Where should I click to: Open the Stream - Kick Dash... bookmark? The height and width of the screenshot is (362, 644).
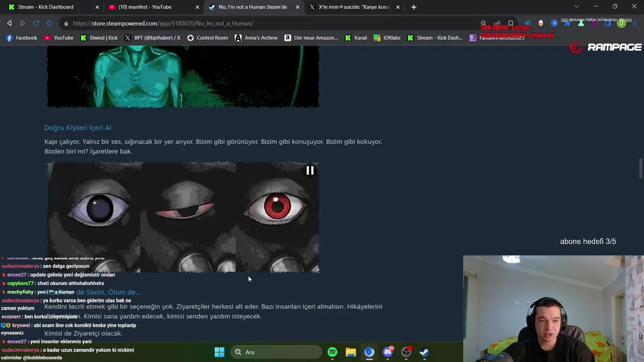pyautogui.click(x=435, y=38)
